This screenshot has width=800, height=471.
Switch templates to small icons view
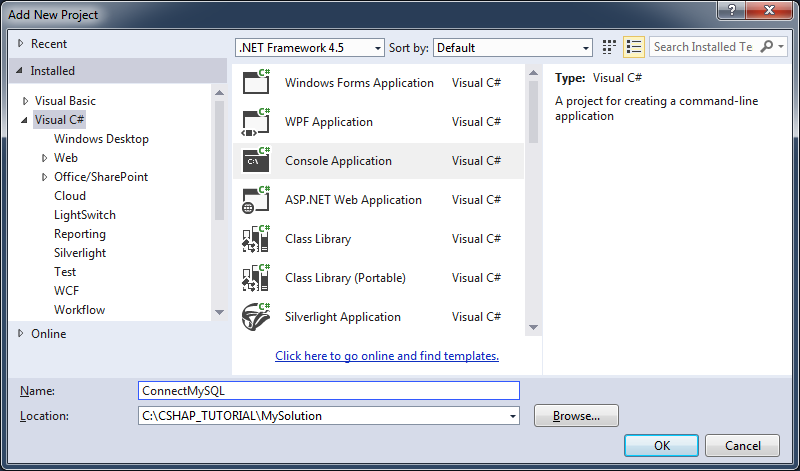609,47
